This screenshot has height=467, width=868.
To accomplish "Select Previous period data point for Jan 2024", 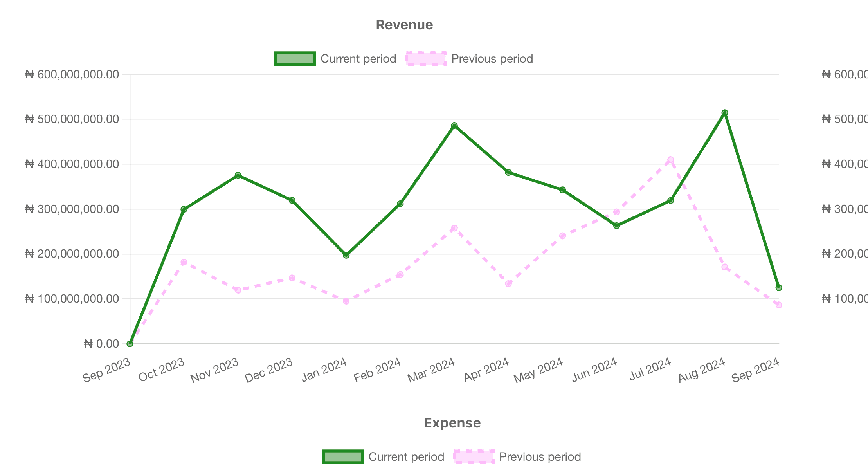I will click(x=346, y=301).
